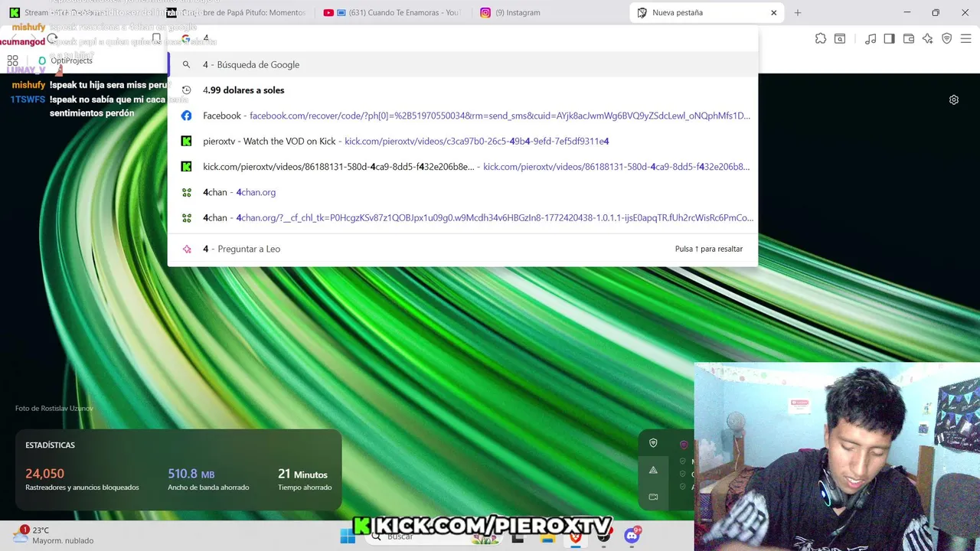980x551 pixels.
Task: Open the Brave Playlist music note icon
Action: 871,39
